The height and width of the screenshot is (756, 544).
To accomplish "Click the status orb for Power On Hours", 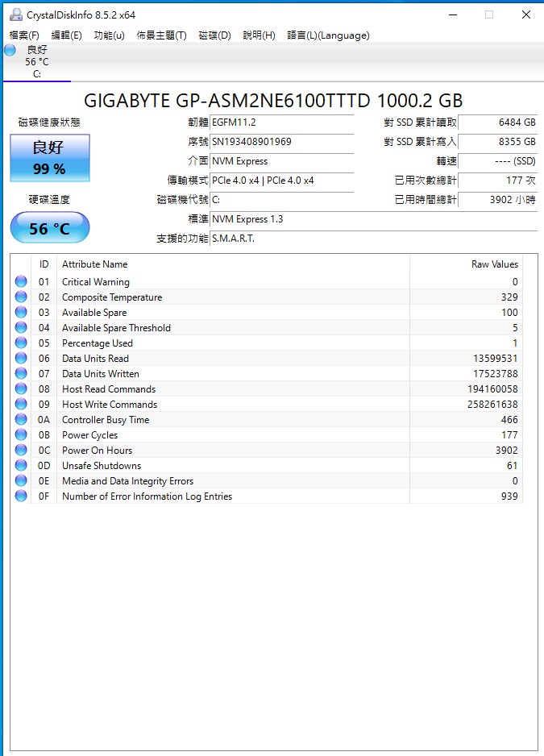I will pos(21,451).
